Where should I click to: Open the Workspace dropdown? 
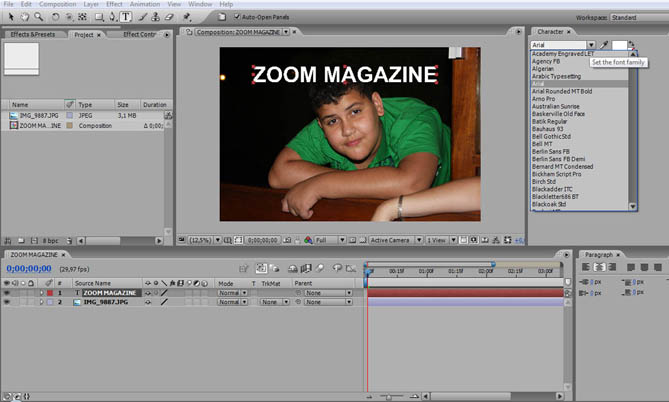pos(638,17)
